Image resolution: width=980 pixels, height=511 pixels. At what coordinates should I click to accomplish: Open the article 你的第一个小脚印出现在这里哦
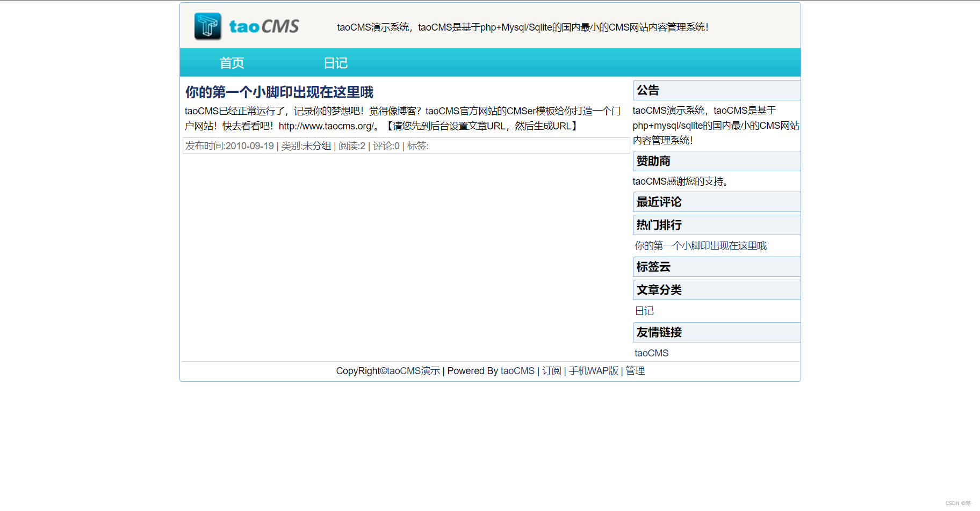pos(279,92)
